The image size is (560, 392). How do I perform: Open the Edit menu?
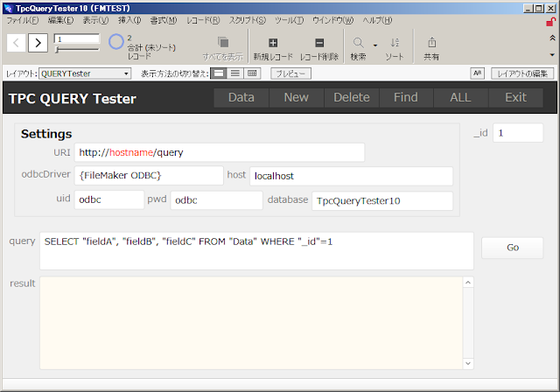tap(60, 20)
